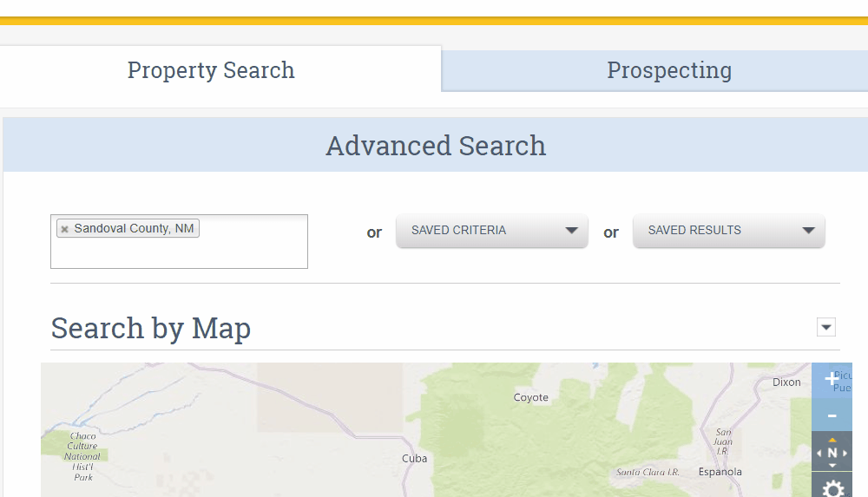Click the Cuba label on the map
Screen dimensions: 868x497
[415, 459]
